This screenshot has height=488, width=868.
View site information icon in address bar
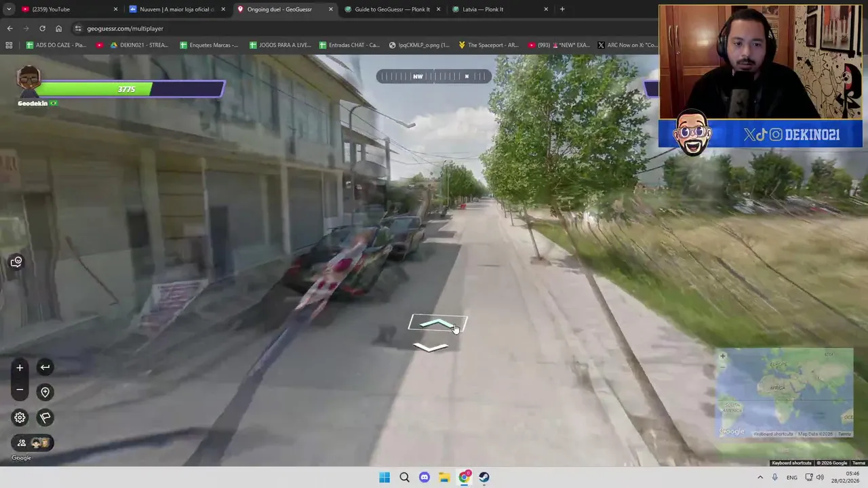pyautogui.click(x=78, y=28)
